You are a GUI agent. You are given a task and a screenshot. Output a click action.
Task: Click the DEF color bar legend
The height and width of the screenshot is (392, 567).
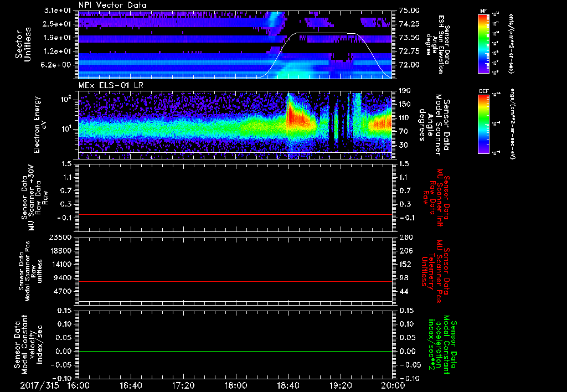point(483,124)
